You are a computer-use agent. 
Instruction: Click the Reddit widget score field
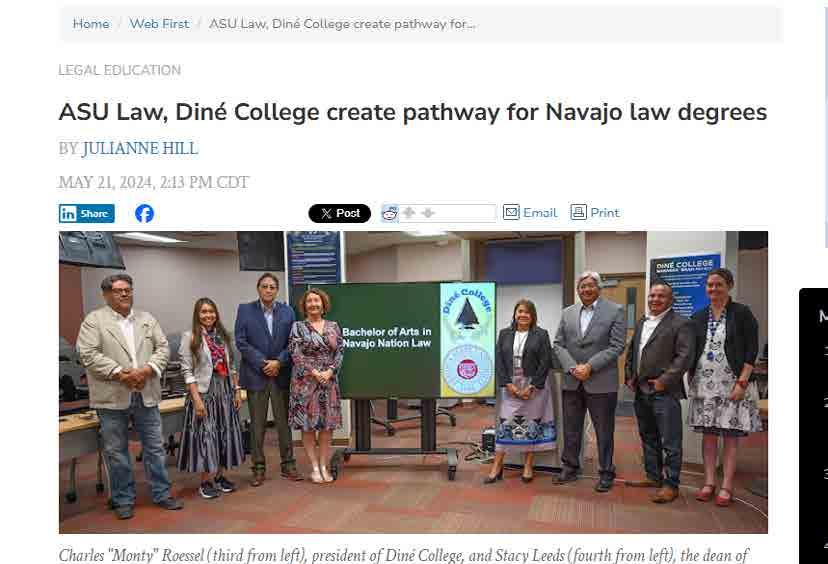point(466,213)
